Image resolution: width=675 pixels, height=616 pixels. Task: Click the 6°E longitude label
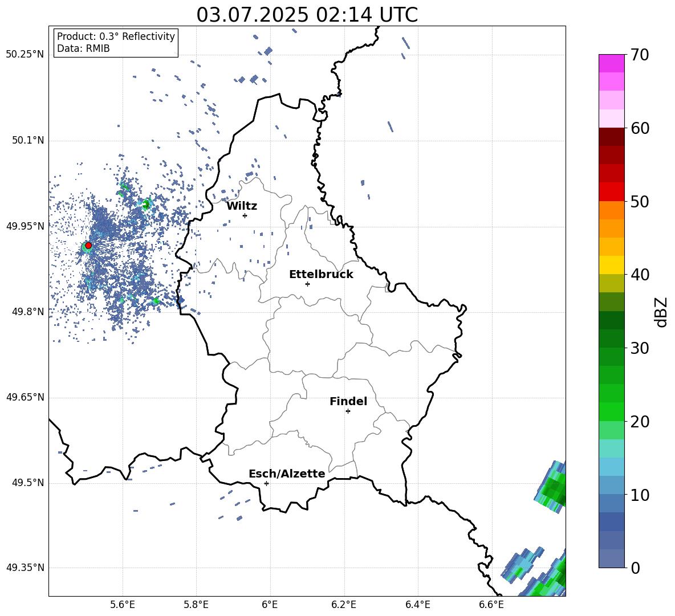tap(270, 605)
